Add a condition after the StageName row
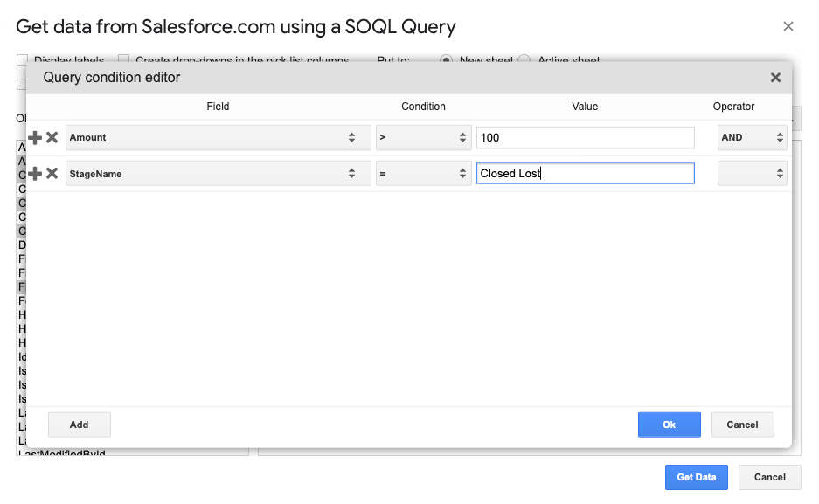The width and height of the screenshot is (819, 504). (35, 173)
